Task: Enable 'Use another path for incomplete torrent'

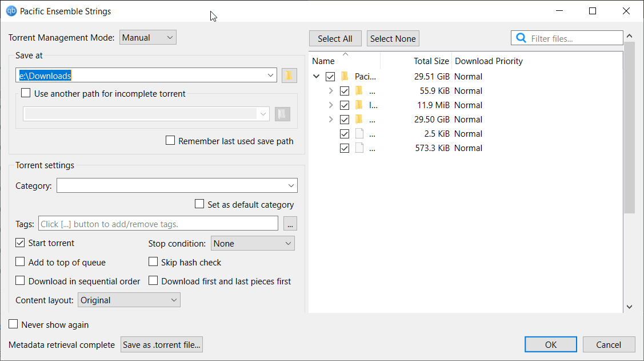Action: pos(26,93)
